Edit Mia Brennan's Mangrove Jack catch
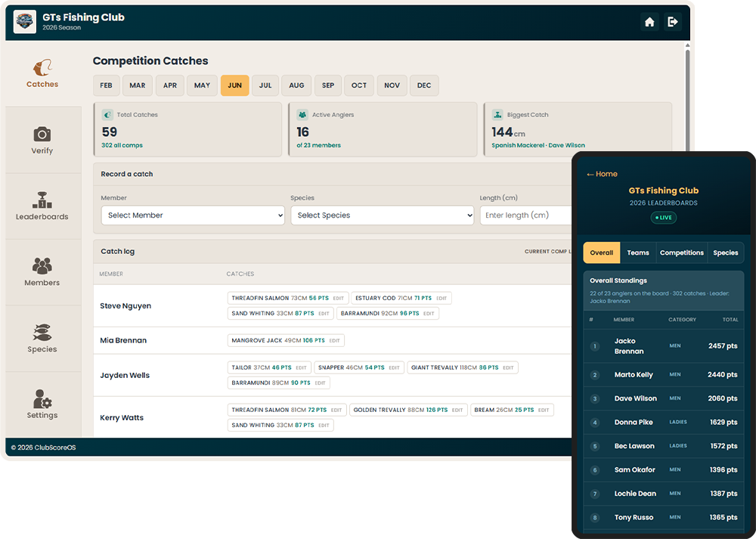756x539 pixels. [x=335, y=340]
